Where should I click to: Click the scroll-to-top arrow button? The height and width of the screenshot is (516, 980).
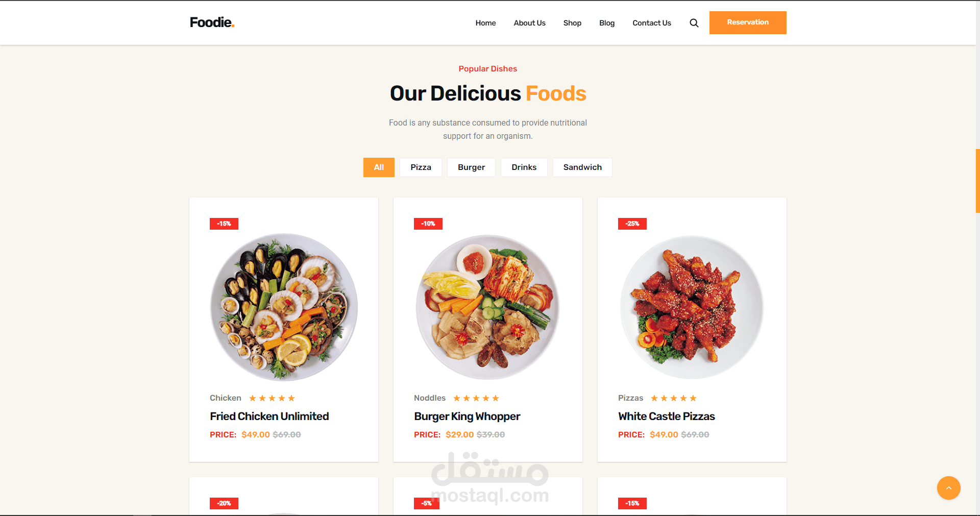[x=948, y=488]
